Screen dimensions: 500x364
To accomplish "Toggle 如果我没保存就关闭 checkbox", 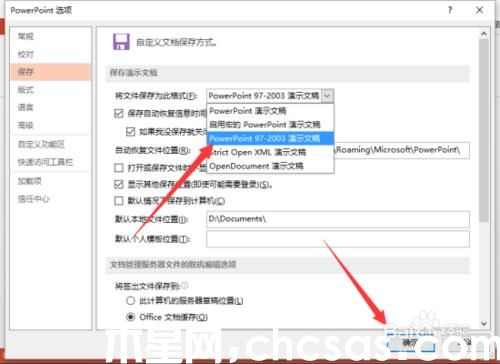I will [130, 132].
